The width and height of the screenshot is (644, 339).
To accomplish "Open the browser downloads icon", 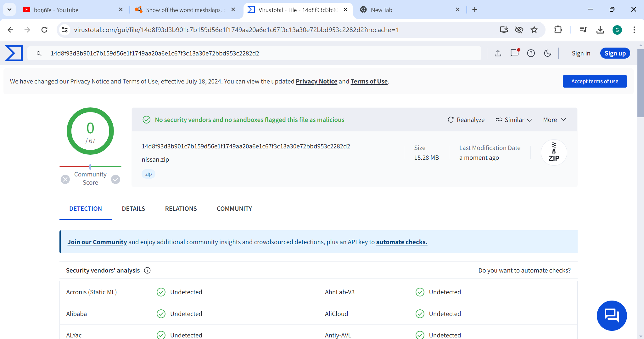I will [600, 30].
